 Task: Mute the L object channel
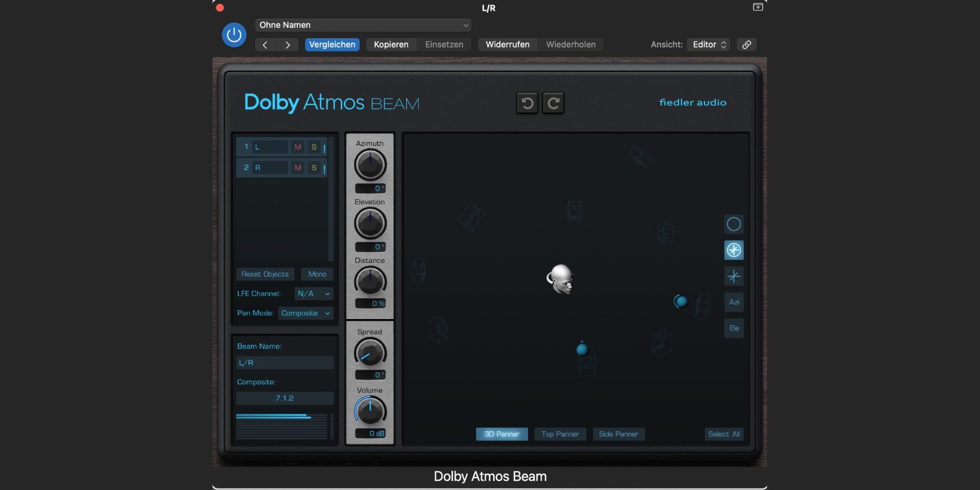pyautogui.click(x=297, y=147)
